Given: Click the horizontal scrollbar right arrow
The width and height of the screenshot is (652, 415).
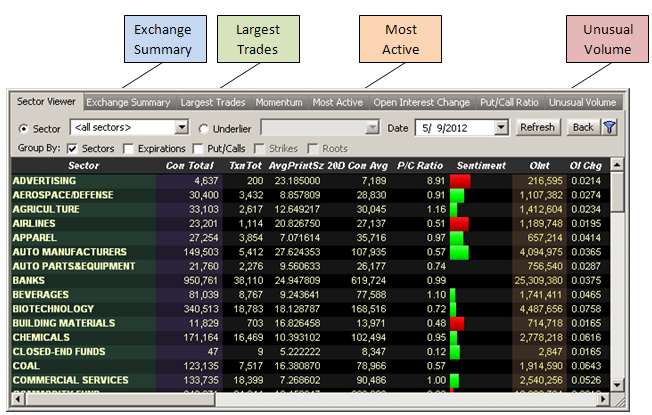Looking at the screenshot, I should [603, 400].
